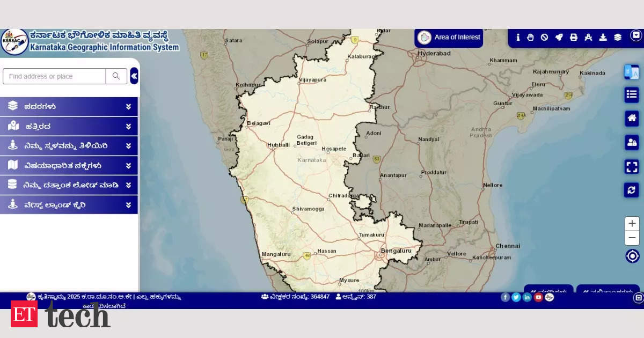
Task: Click the locate-me target icon
Action: click(x=632, y=256)
